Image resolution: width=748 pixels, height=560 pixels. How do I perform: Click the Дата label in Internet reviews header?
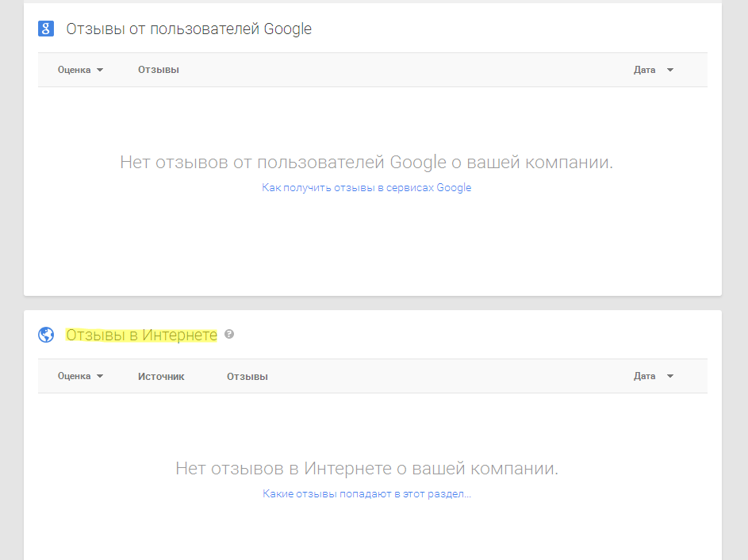pyautogui.click(x=644, y=376)
